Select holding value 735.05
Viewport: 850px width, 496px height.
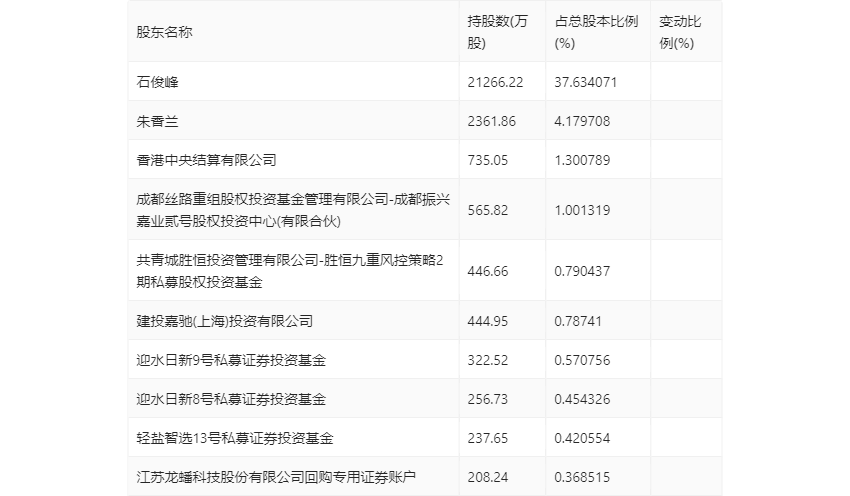pyautogui.click(x=488, y=160)
